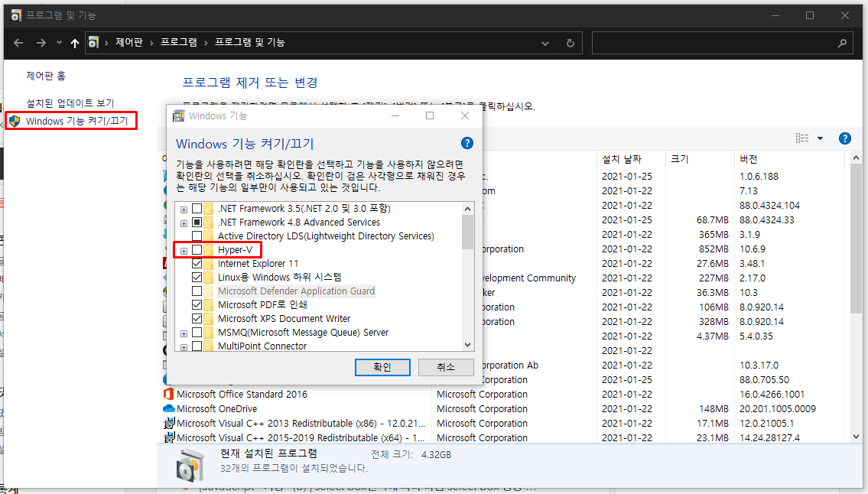Screen dimensions: 868x494
Task: Select the Hyper-V feature label
Action: click(x=236, y=250)
